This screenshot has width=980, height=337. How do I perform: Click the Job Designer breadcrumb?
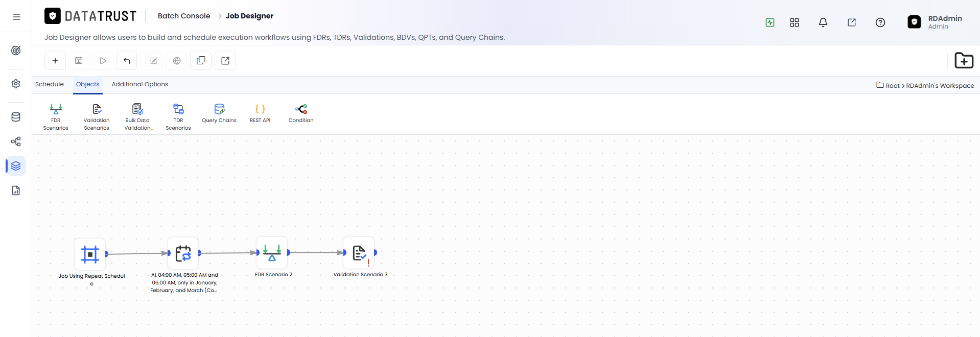[x=249, y=16]
